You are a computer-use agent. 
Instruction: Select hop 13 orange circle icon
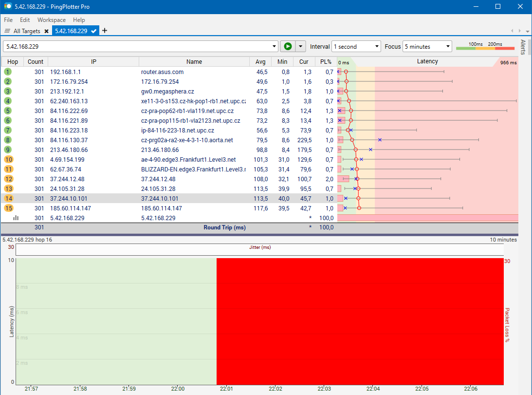[x=8, y=189]
